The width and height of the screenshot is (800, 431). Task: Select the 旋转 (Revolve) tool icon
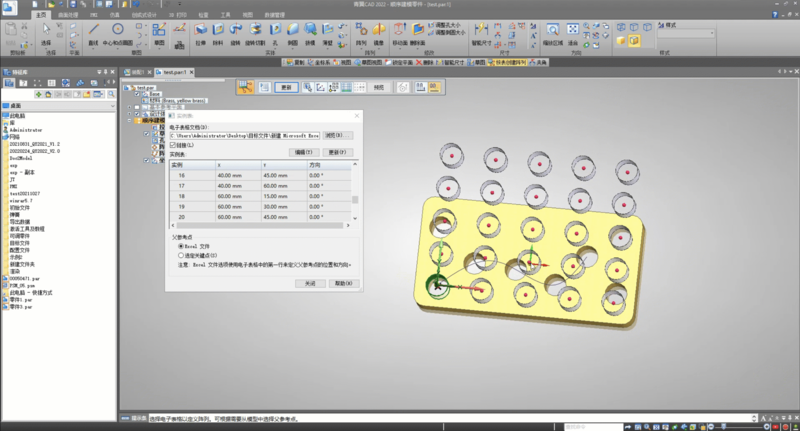(235, 32)
